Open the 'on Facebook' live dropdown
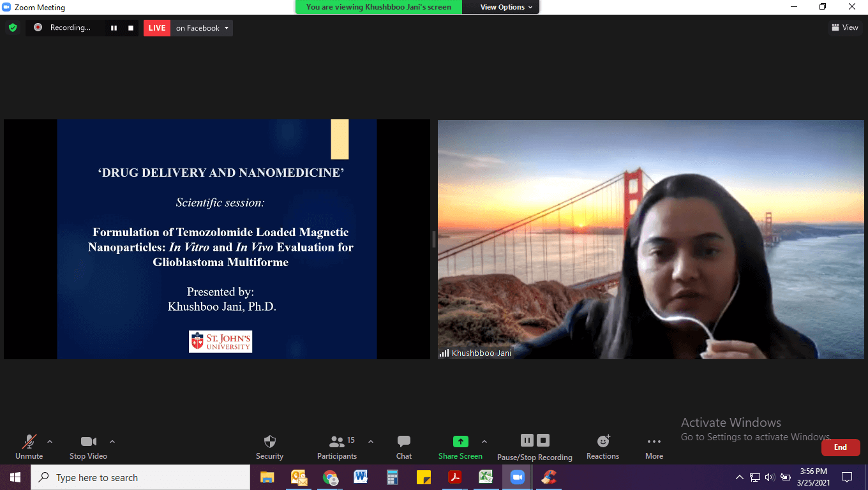 (x=202, y=28)
